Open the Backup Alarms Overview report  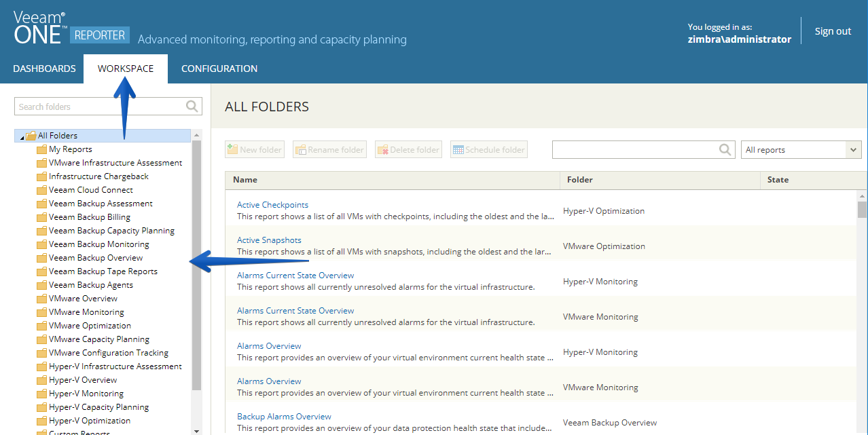pos(284,417)
